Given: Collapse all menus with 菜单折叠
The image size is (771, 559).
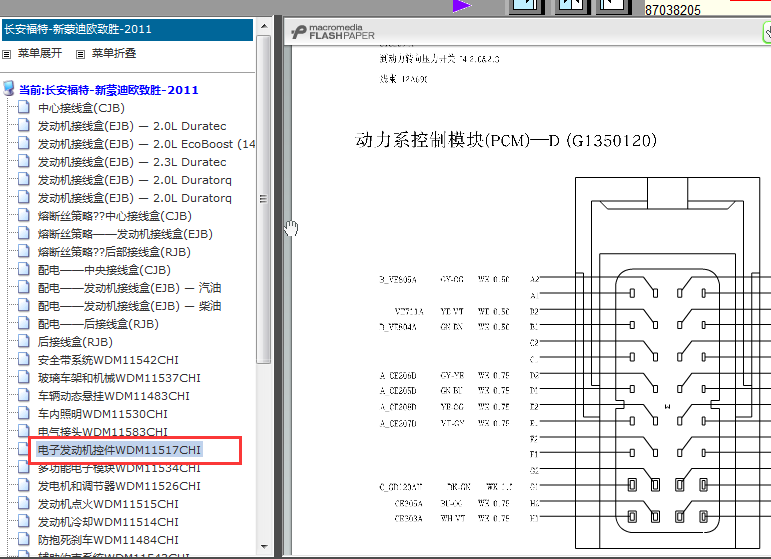Looking at the screenshot, I should (114, 53).
